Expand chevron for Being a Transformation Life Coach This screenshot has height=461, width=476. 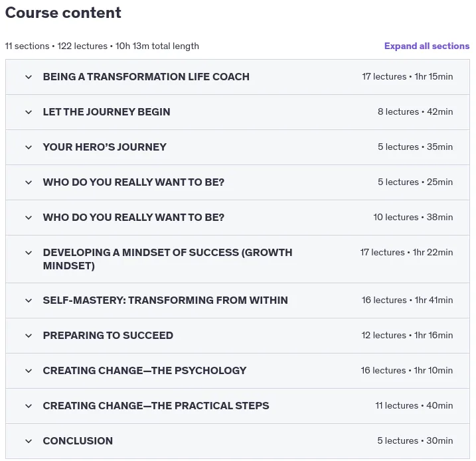pyautogui.click(x=29, y=77)
